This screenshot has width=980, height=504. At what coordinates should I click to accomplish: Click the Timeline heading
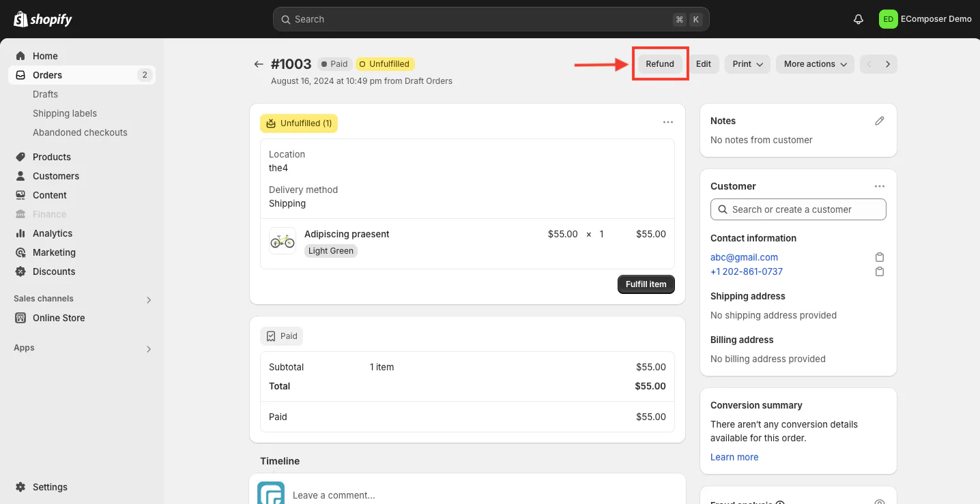[280, 461]
